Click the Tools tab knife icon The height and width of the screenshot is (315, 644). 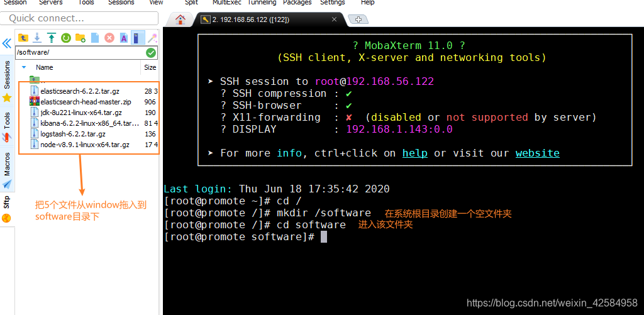7,138
